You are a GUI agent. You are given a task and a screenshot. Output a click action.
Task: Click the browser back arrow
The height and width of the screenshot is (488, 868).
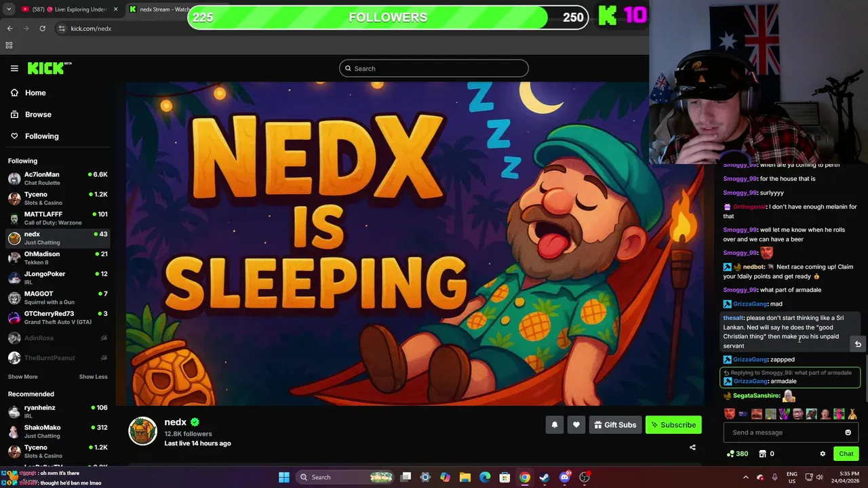point(9,28)
